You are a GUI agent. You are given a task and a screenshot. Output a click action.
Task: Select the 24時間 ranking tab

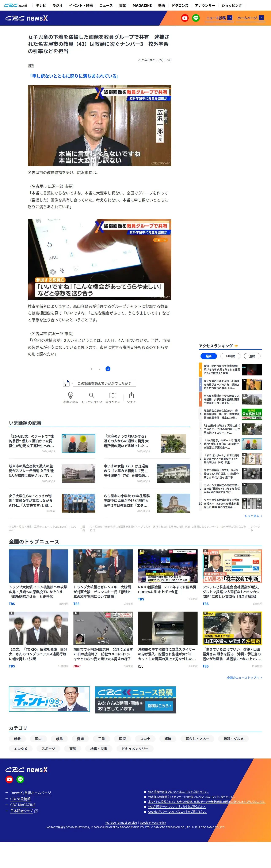pos(230,356)
